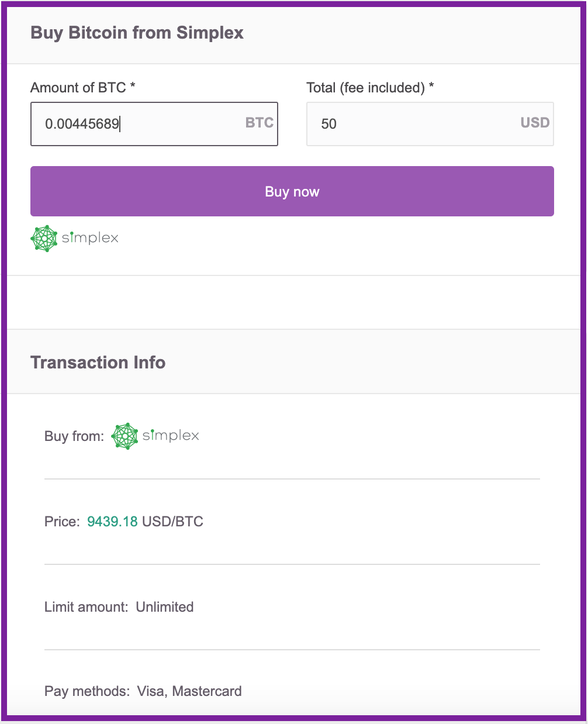Click the Price label in Transaction Info
The image size is (588, 724).
pyautogui.click(x=61, y=521)
